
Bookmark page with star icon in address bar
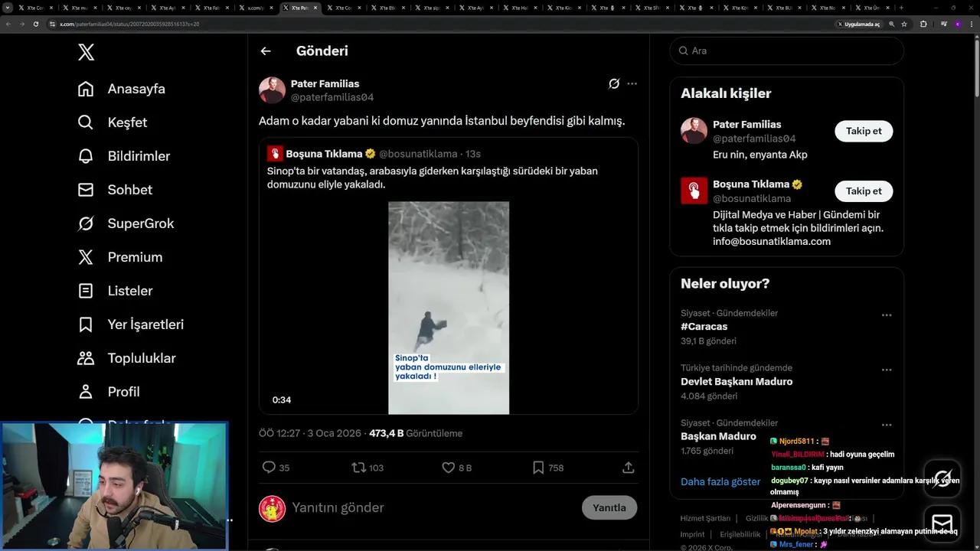[x=904, y=24]
